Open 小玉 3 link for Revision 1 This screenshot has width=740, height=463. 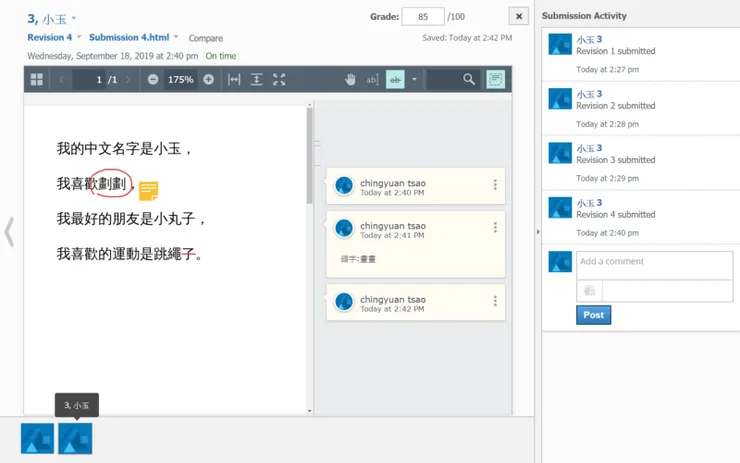pos(589,39)
